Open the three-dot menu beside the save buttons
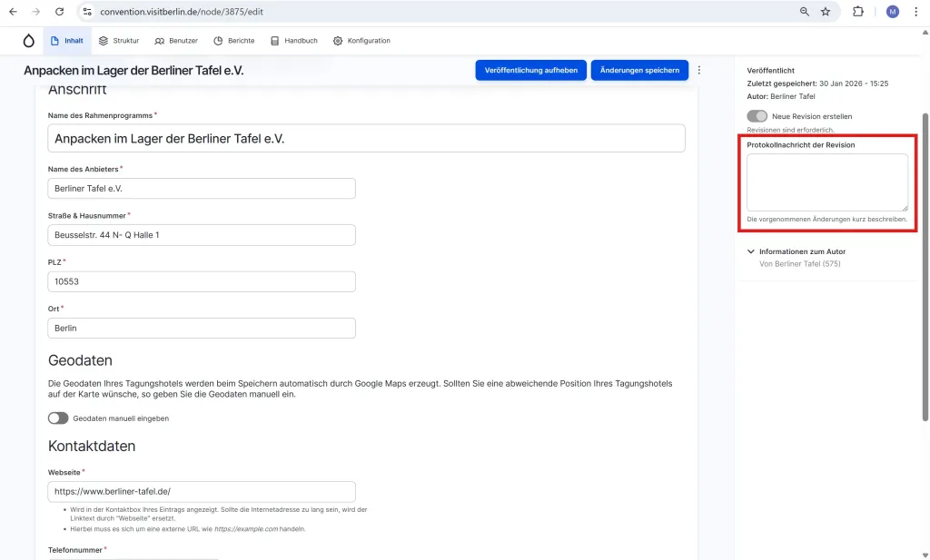930x560 pixels. coord(698,70)
